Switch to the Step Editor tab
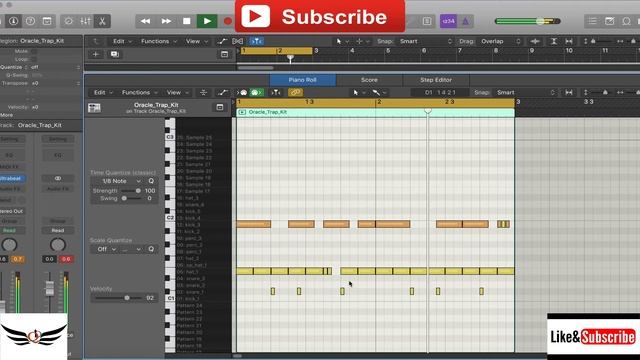Viewport: 640px width, 360px height. (436, 80)
